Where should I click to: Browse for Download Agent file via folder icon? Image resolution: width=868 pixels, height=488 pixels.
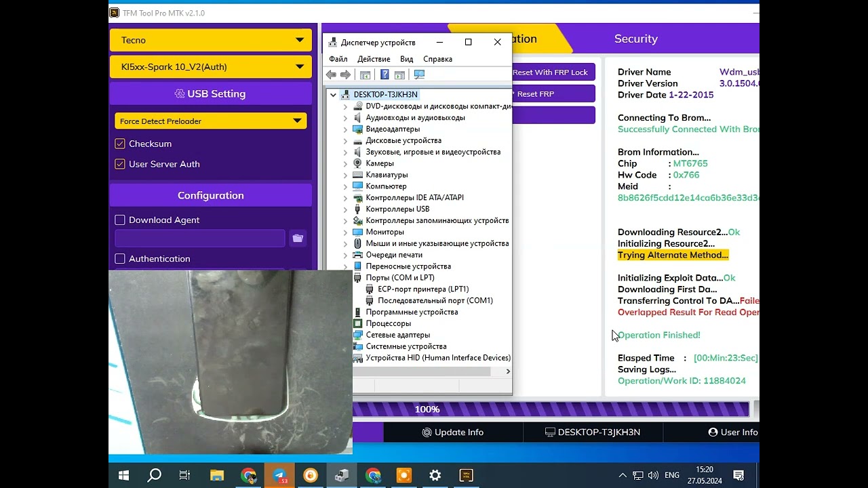pyautogui.click(x=297, y=238)
